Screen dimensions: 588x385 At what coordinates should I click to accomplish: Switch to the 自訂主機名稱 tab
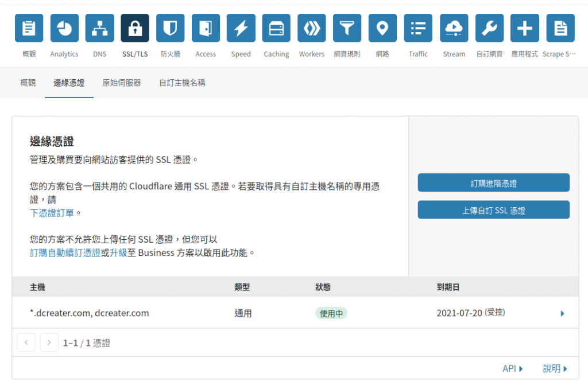pyautogui.click(x=182, y=83)
